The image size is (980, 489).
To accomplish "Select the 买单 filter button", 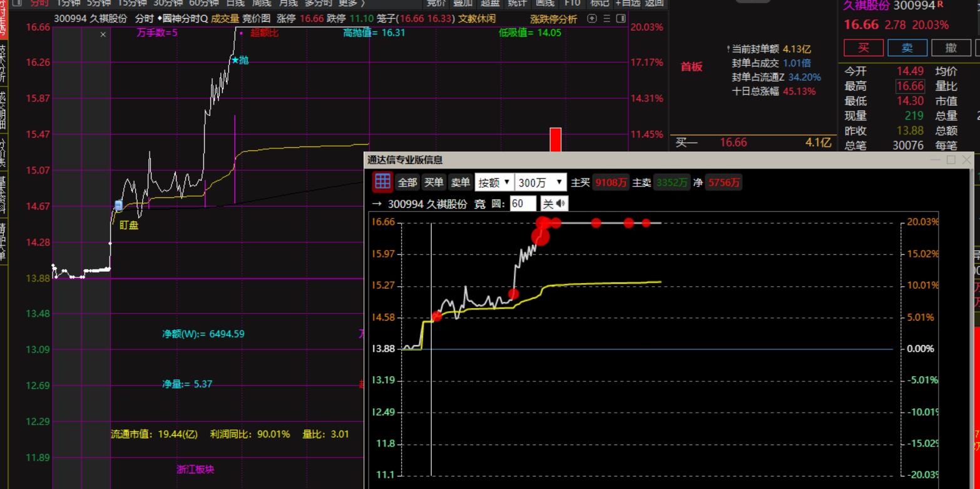I will (x=434, y=182).
